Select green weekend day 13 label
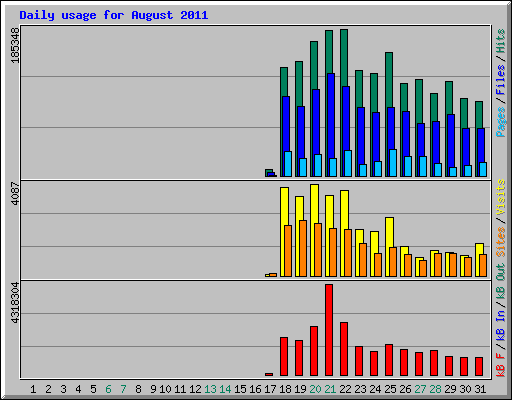 pyautogui.click(x=210, y=389)
